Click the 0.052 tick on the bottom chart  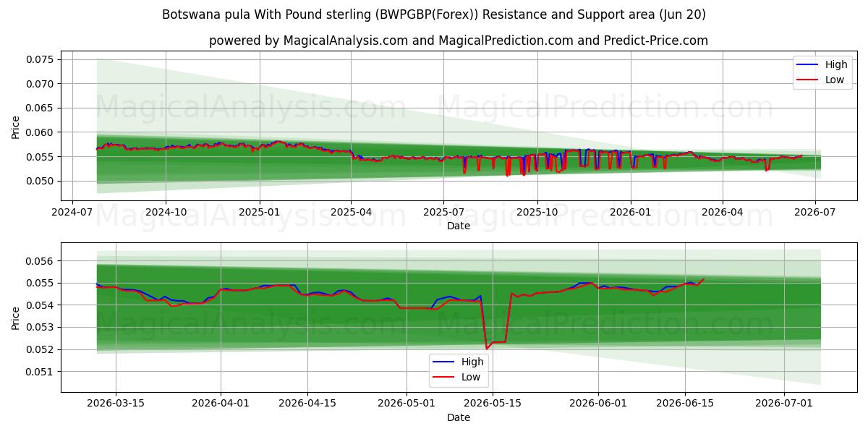tap(41, 349)
